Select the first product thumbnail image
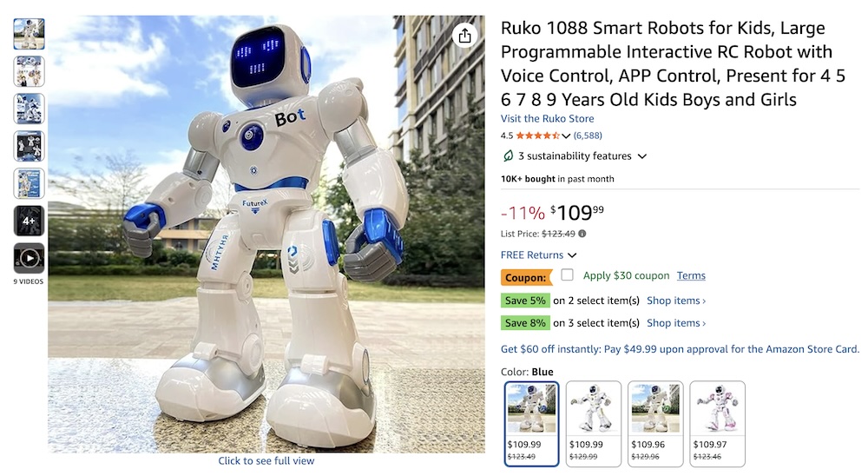This screenshot has width=868, height=476. (29, 34)
